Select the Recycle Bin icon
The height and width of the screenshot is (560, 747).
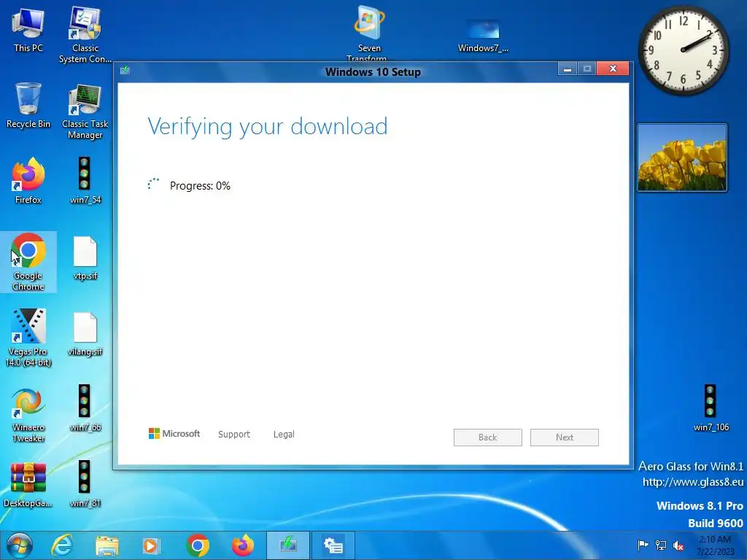[x=28, y=106]
